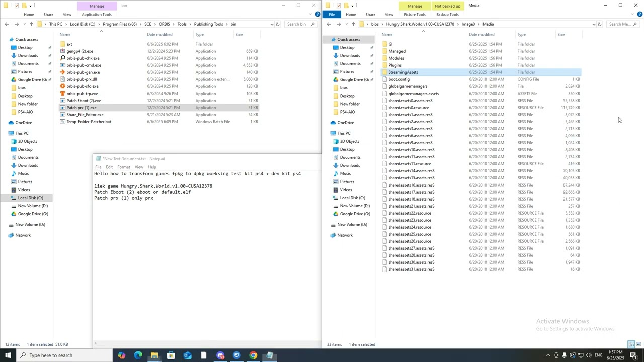Select Share_File_Editor.exe in bin

85,115
